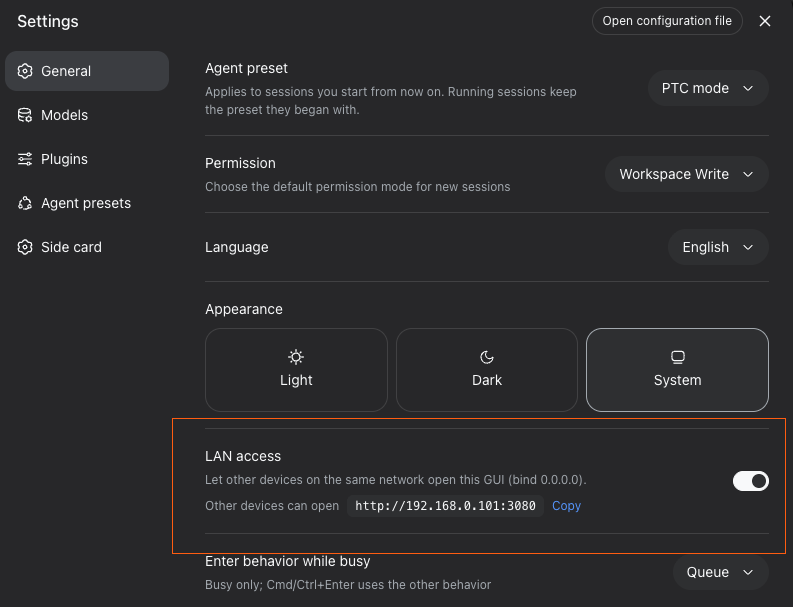
Task: Click the Side card gear icon
Action: [x=25, y=247]
